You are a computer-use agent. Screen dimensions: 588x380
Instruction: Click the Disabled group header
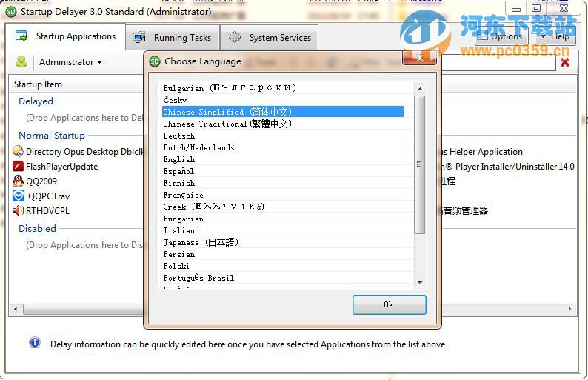point(37,228)
